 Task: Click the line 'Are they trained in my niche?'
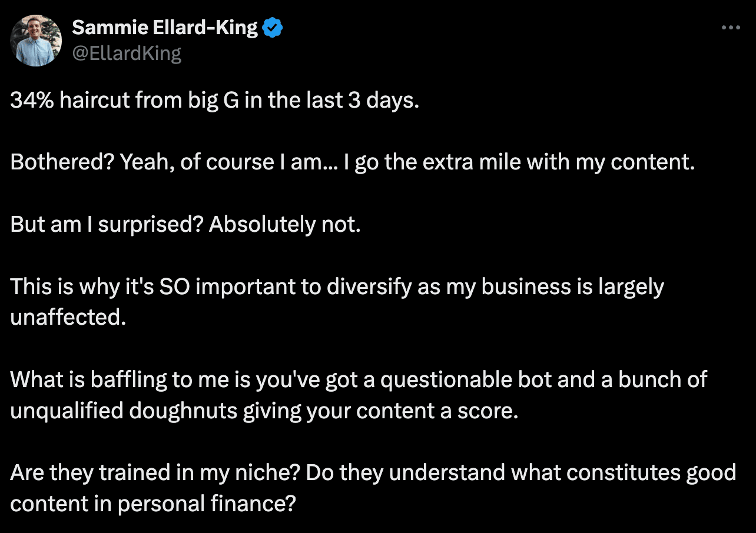click(373, 472)
